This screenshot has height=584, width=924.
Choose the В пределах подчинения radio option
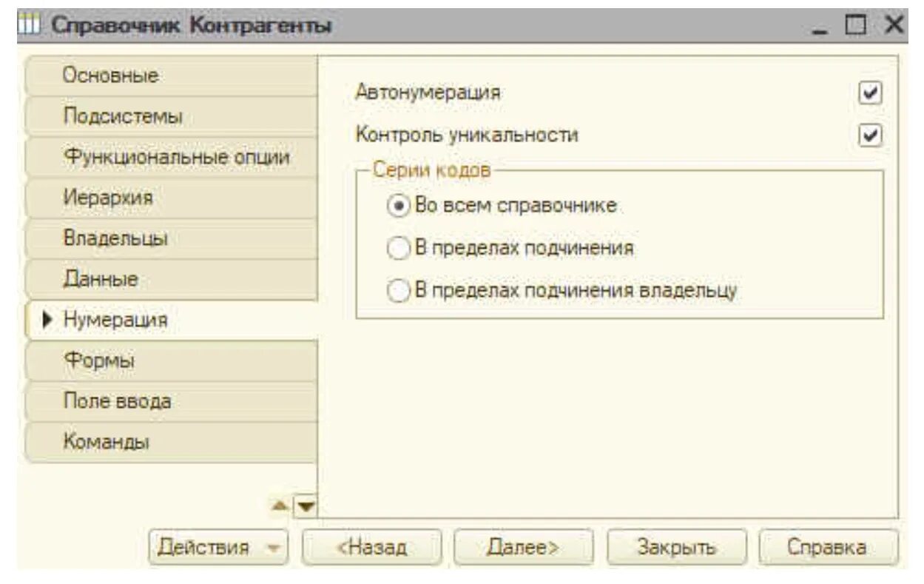coord(399,249)
